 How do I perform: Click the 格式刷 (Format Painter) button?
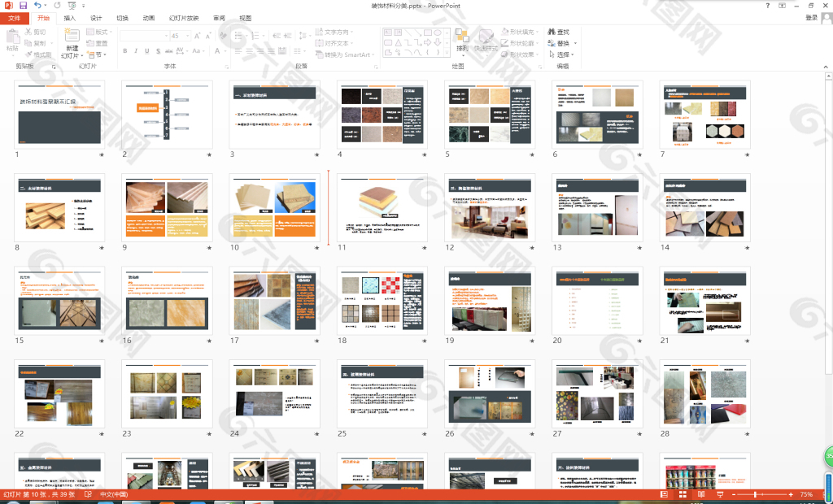38,54
